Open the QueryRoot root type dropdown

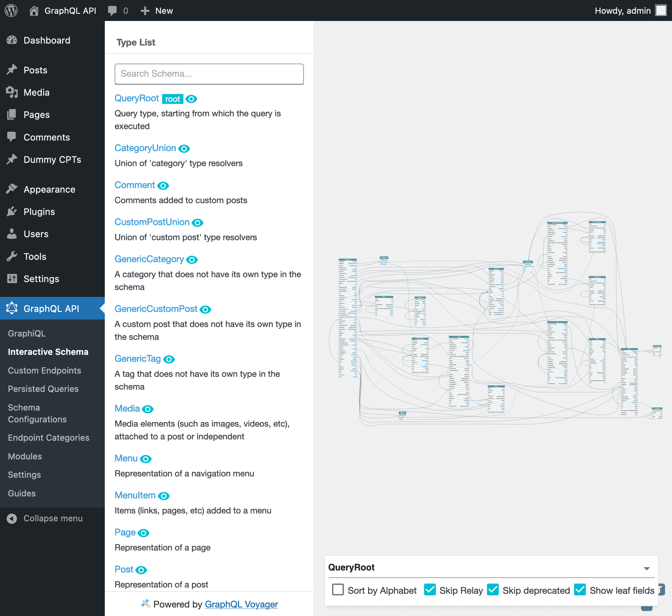[x=646, y=568]
